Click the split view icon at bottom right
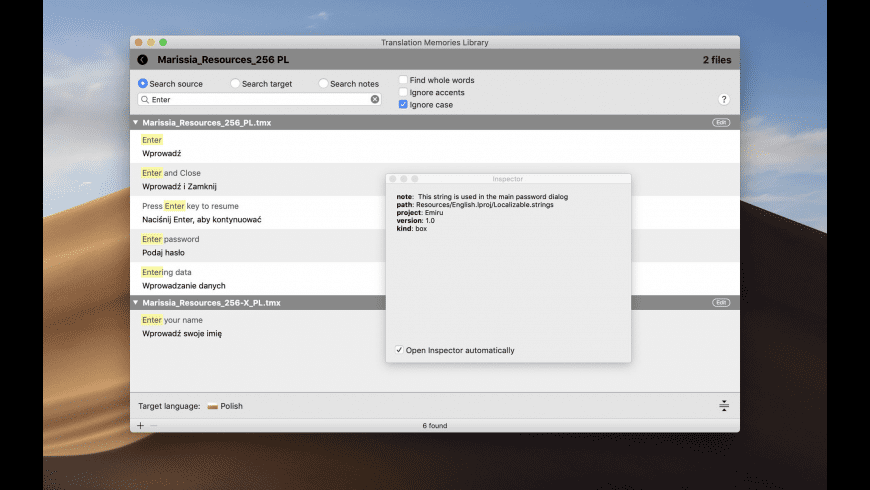This screenshot has width=870, height=490. point(723,406)
